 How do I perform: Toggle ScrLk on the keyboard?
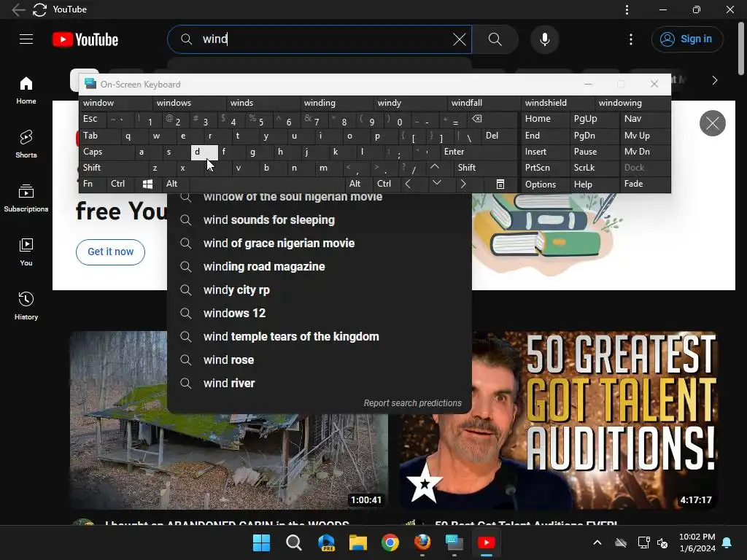click(x=594, y=168)
